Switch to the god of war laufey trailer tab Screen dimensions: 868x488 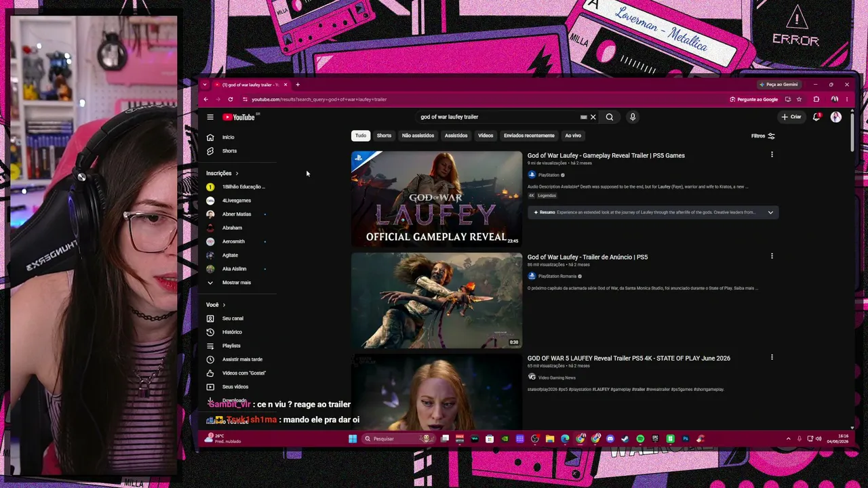[x=250, y=85]
